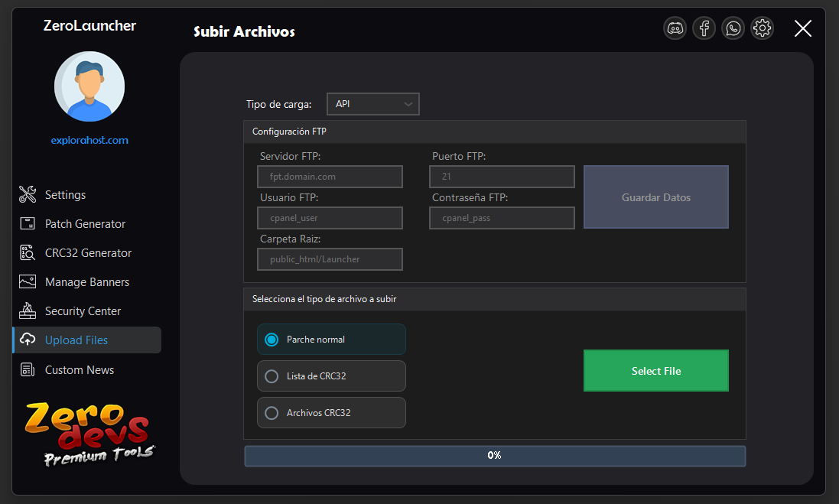Click the Facebook icon

704,28
